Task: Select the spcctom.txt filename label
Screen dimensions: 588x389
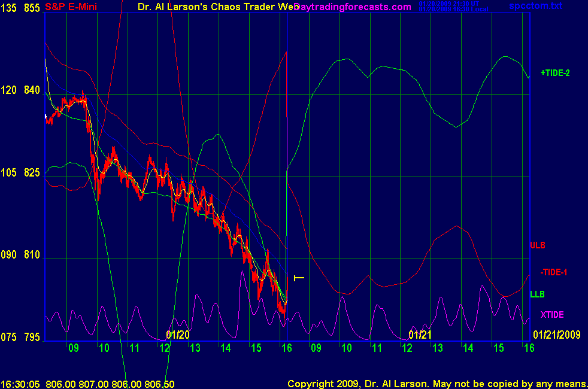Action: point(535,5)
